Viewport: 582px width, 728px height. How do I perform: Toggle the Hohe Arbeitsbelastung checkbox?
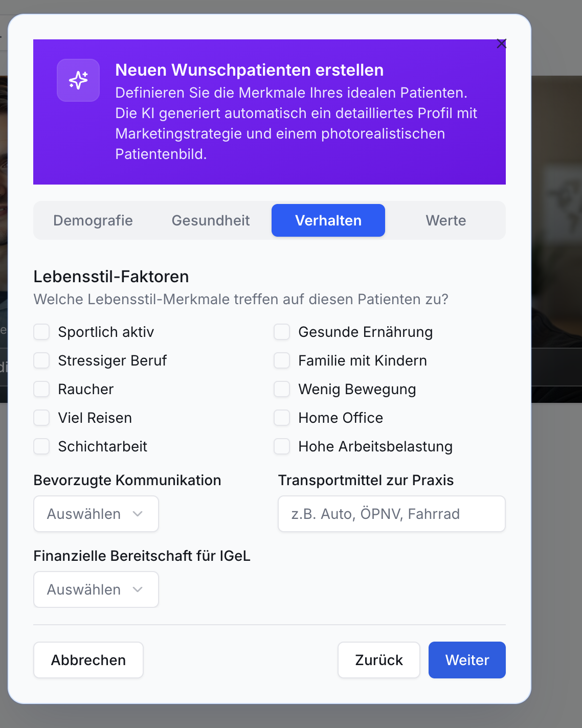click(282, 446)
